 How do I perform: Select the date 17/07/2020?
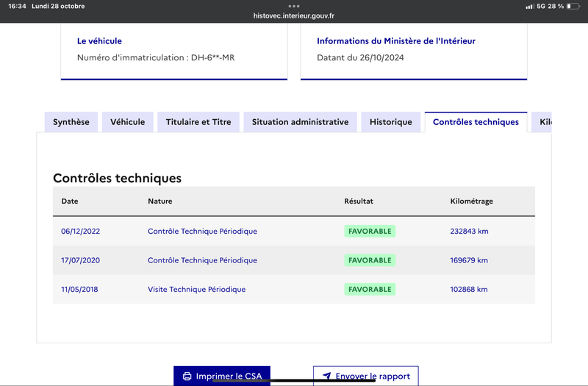click(x=81, y=260)
